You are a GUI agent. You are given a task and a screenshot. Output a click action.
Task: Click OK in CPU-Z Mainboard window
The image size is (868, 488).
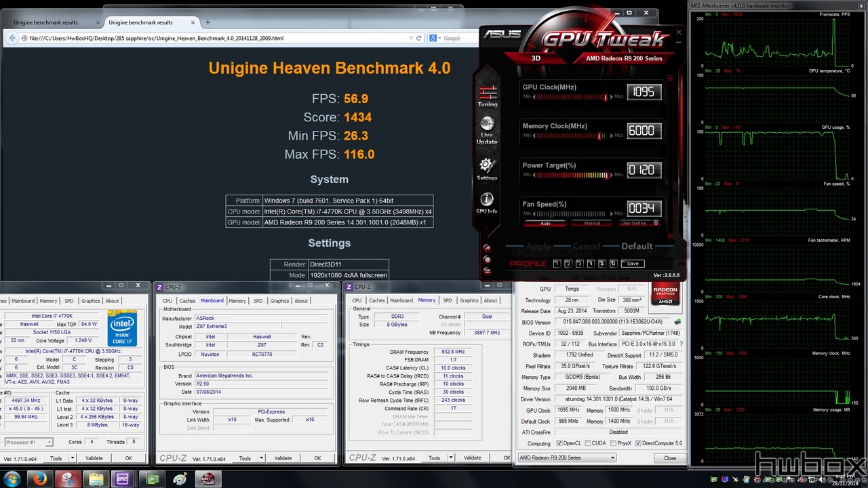pyautogui.click(x=317, y=458)
